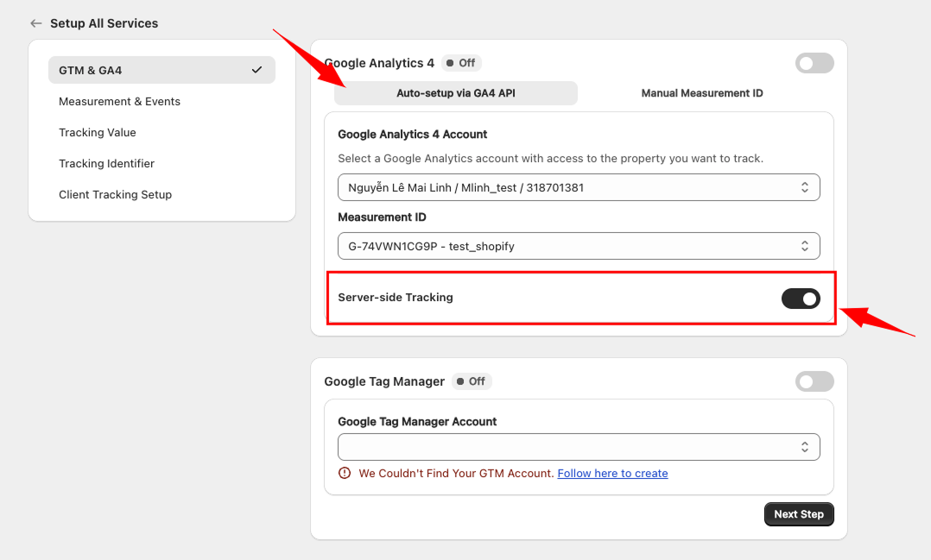Enable the Google Analytics 4 toggle
The width and height of the screenshot is (931, 560).
tap(814, 63)
